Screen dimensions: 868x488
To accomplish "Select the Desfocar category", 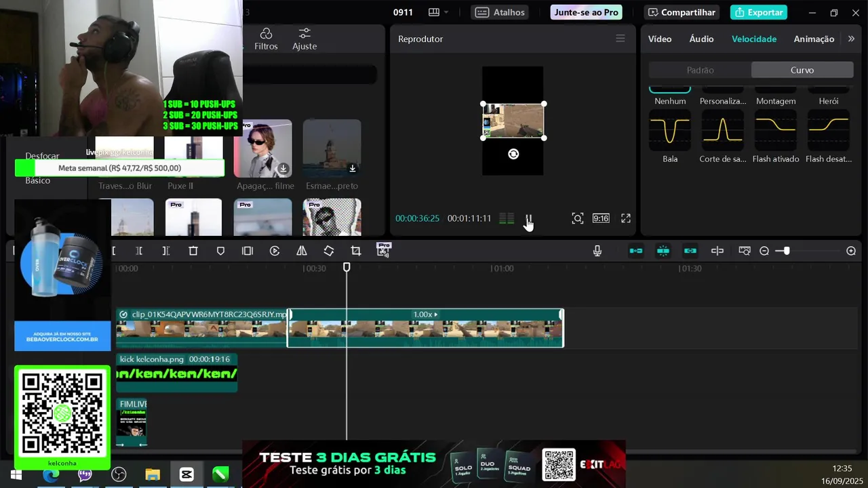I will click(x=42, y=156).
